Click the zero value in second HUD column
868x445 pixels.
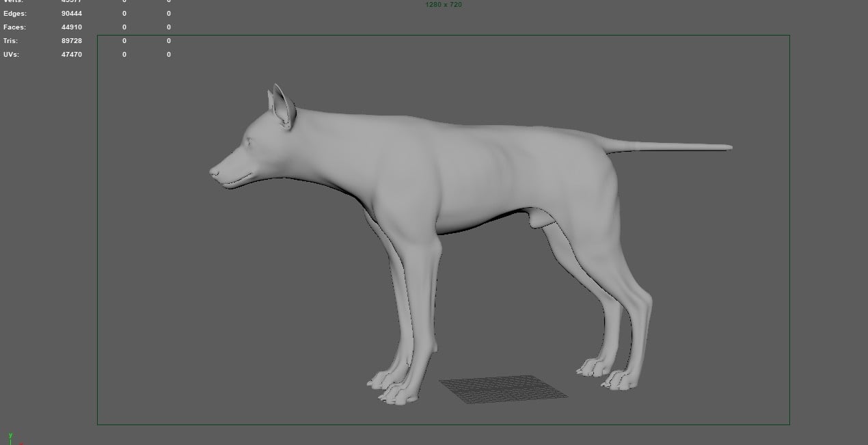click(x=124, y=27)
